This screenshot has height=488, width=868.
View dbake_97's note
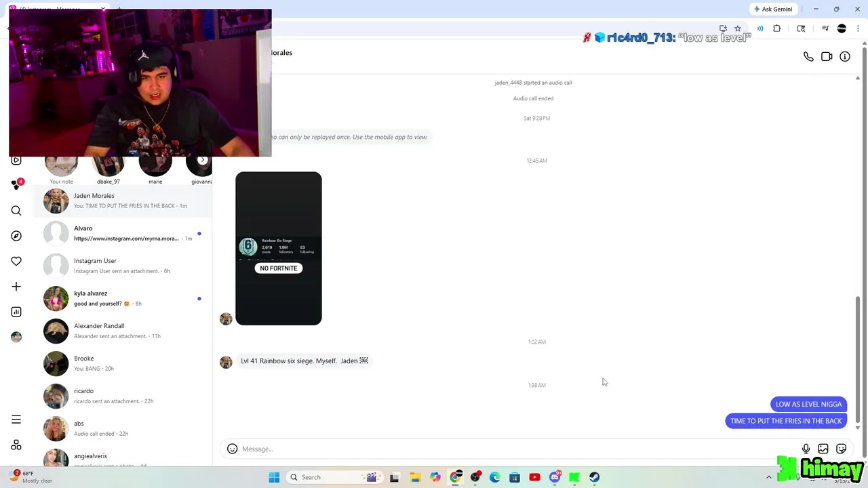click(108, 169)
